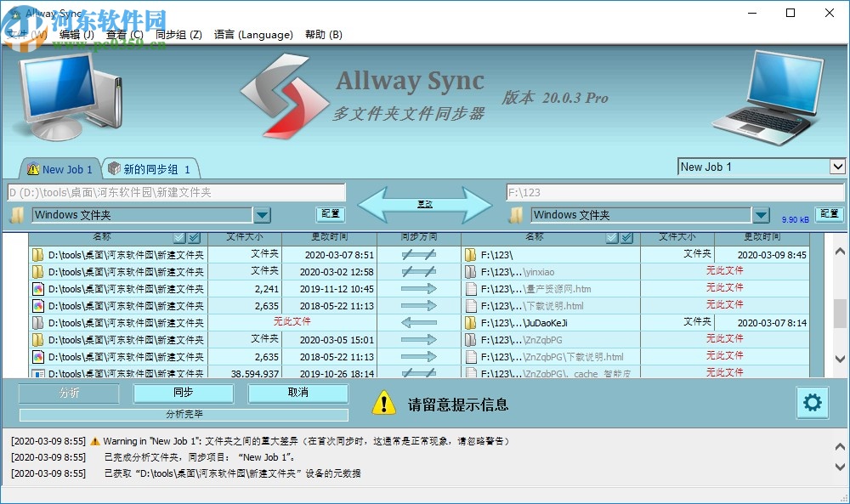
Task: Click the 分析完毕 progress bar
Action: click(x=183, y=415)
